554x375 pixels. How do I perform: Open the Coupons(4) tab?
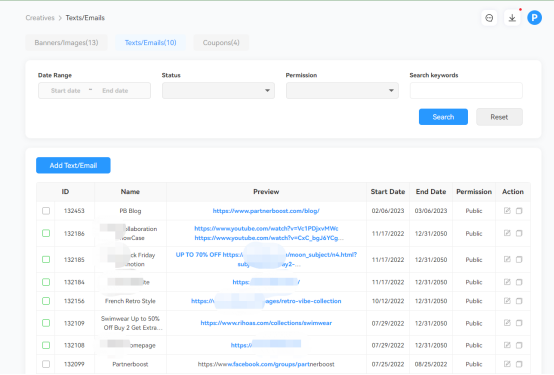[221, 42]
